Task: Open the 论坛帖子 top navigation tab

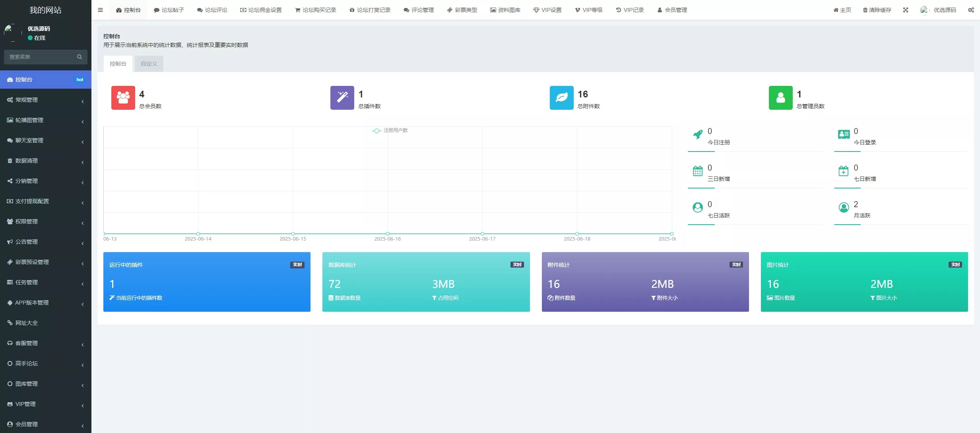Action: click(169, 10)
